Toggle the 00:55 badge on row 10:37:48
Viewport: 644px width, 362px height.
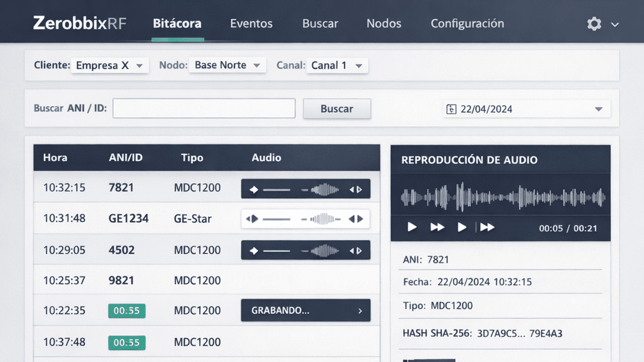click(126, 342)
